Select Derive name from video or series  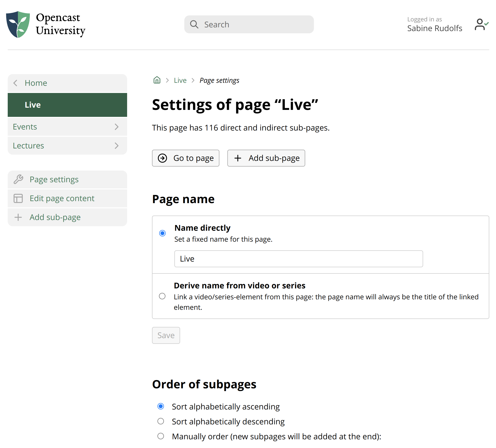point(162,296)
